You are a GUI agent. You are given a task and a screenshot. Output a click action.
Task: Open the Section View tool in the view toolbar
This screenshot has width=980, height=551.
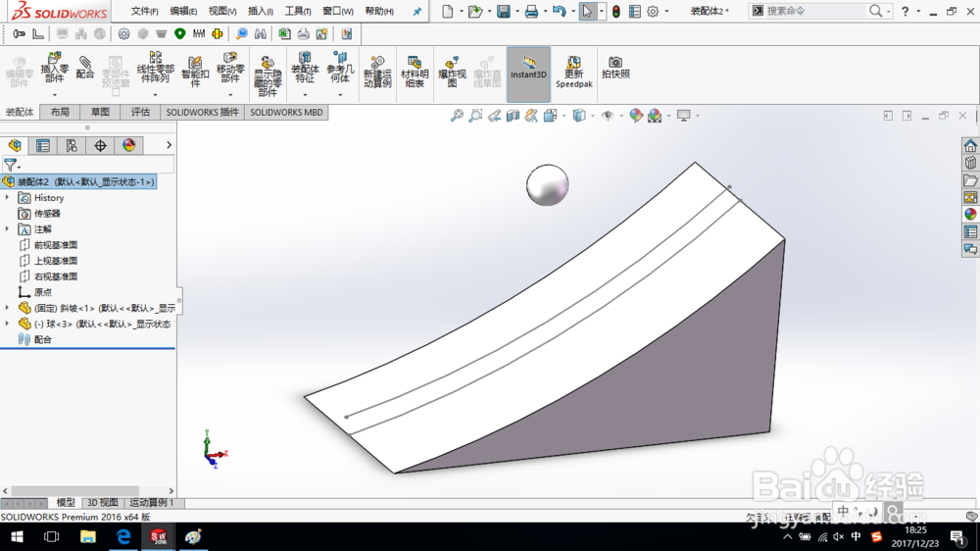point(514,116)
